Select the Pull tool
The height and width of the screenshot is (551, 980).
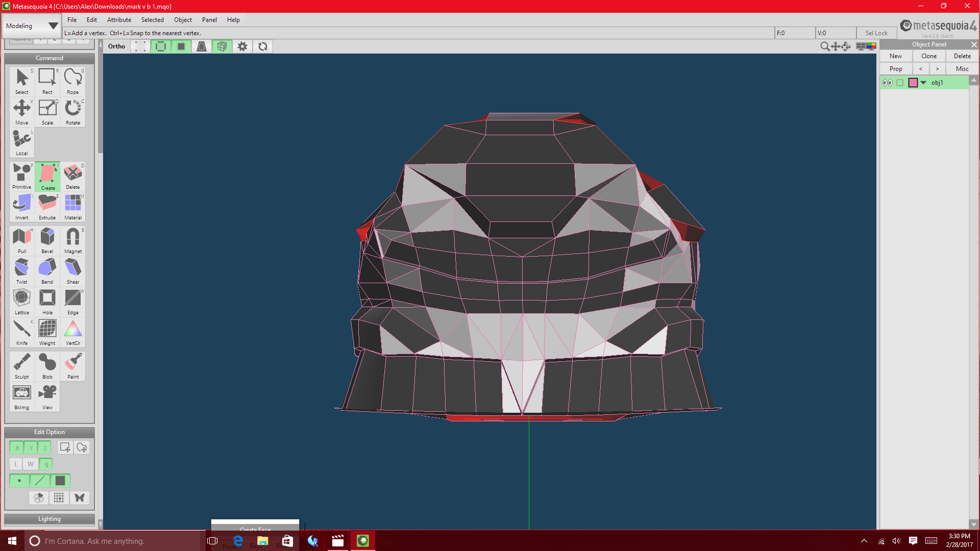pyautogui.click(x=22, y=240)
